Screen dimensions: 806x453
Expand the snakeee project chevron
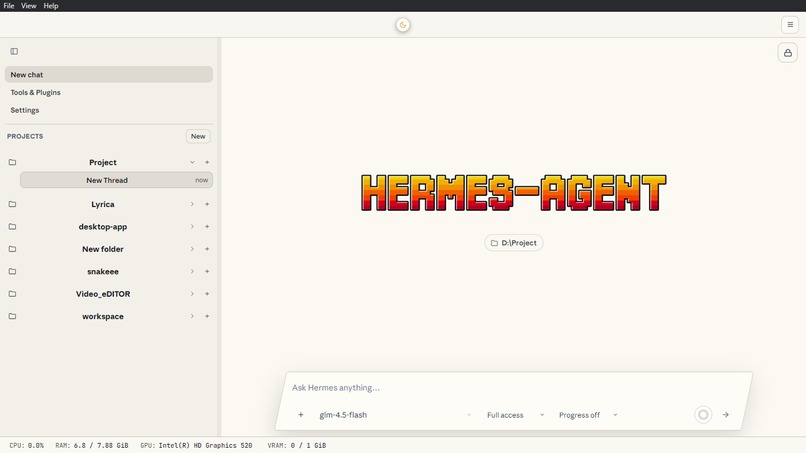tap(192, 271)
